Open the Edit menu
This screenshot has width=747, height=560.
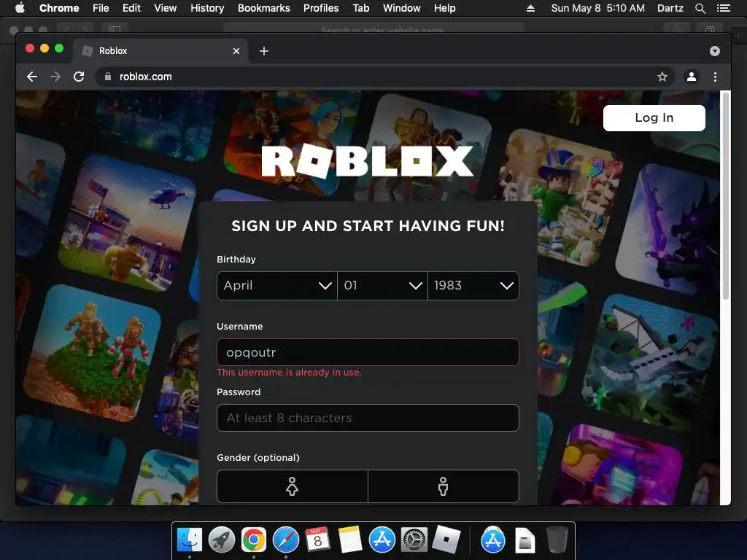[x=131, y=8]
